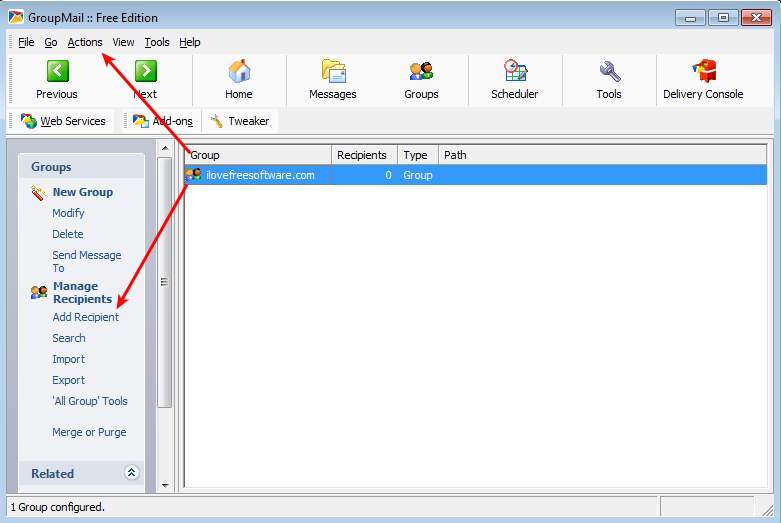This screenshot has width=781, height=523.
Task: Sort by the Type column header
Action: [x=418, y=155]
